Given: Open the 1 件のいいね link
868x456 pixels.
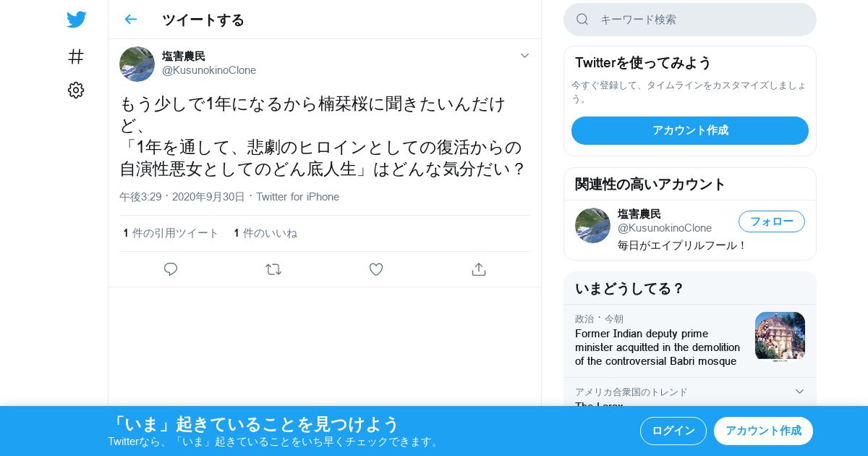Looking at the screenshot, I should tap(265, 233).
